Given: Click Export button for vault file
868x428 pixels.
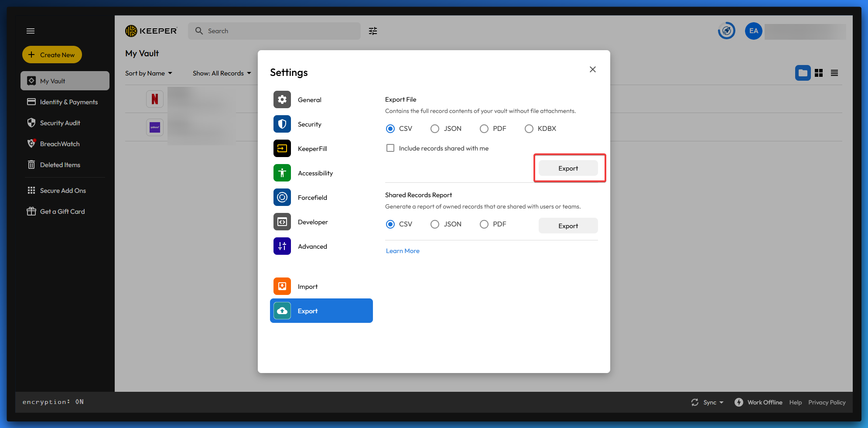Looking at the screenshot, I should [x=568, y=168].
